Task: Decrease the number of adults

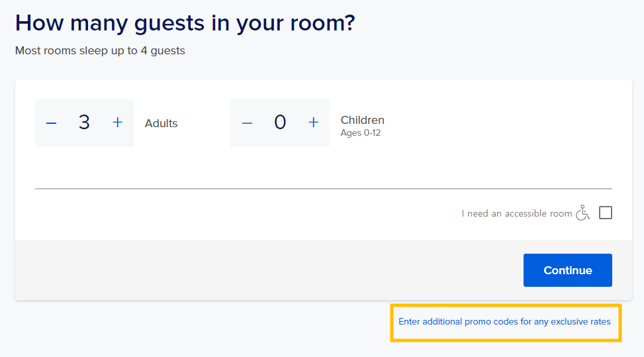Action: [x=51, y=123]
